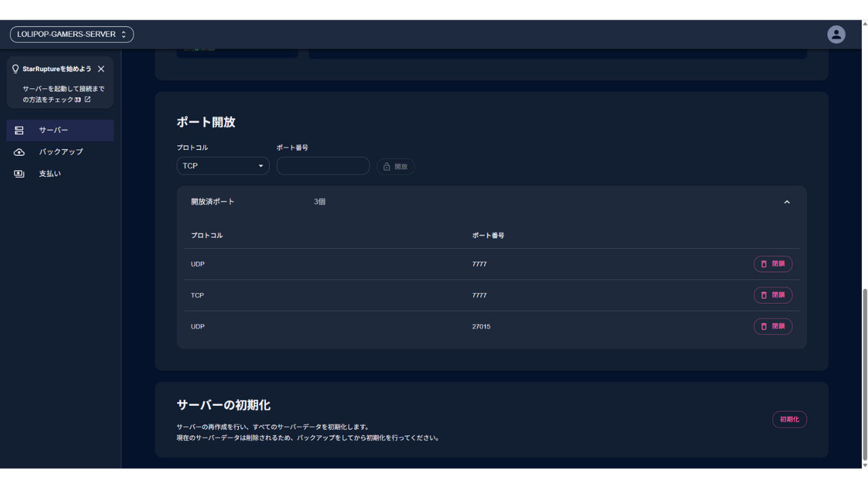The height and width of the screenshot is (488, 868).
Task: Close the UDP 27015 port with 閉鎖
Action: coord(773,327)
